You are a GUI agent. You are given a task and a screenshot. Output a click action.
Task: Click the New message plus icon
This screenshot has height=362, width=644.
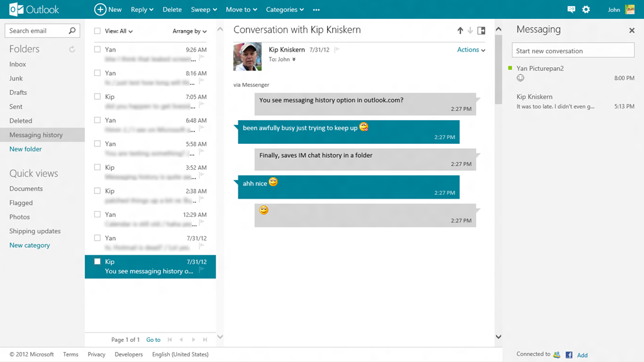pyautogui.click(x=100, y=9)
